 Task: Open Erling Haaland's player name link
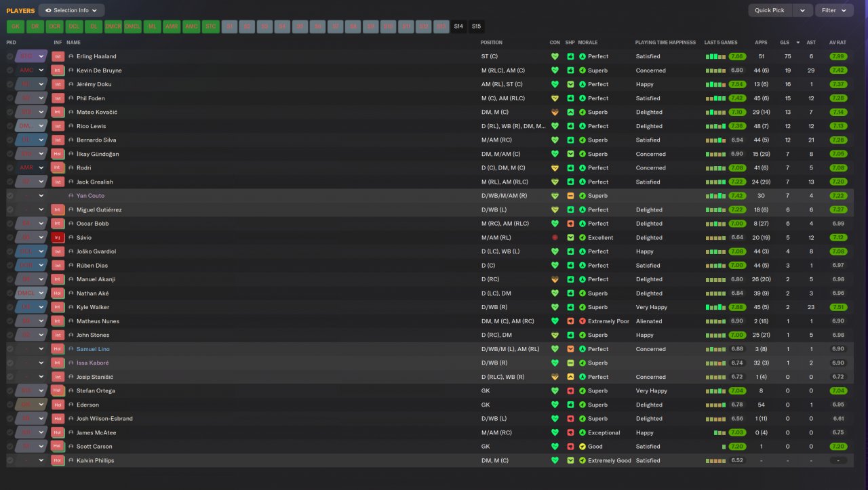click(96, 56)
